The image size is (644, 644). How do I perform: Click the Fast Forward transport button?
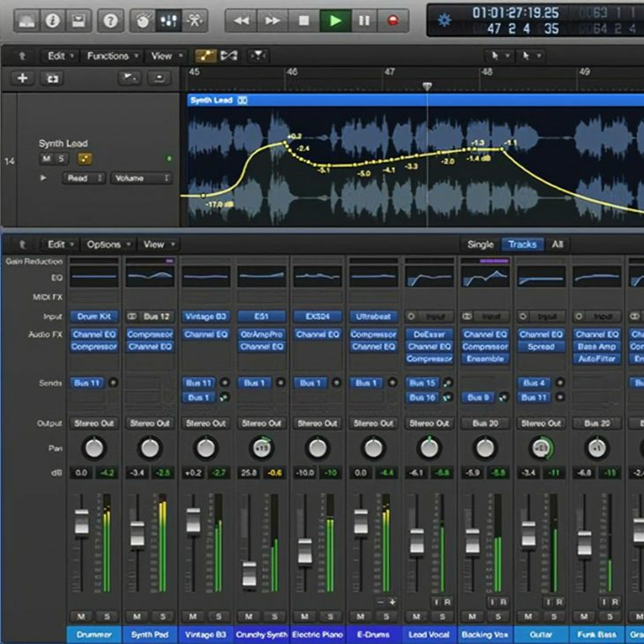(x=272, y=21)
